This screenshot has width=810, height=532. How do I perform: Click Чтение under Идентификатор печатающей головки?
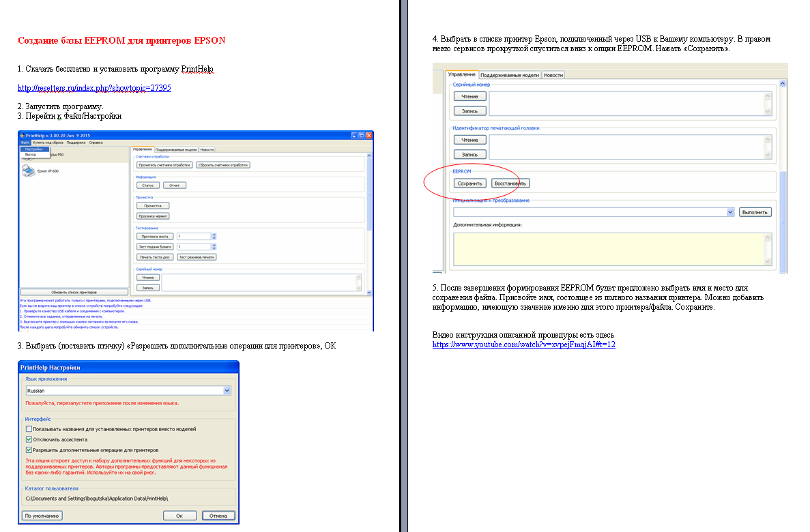tap(469, 140)
